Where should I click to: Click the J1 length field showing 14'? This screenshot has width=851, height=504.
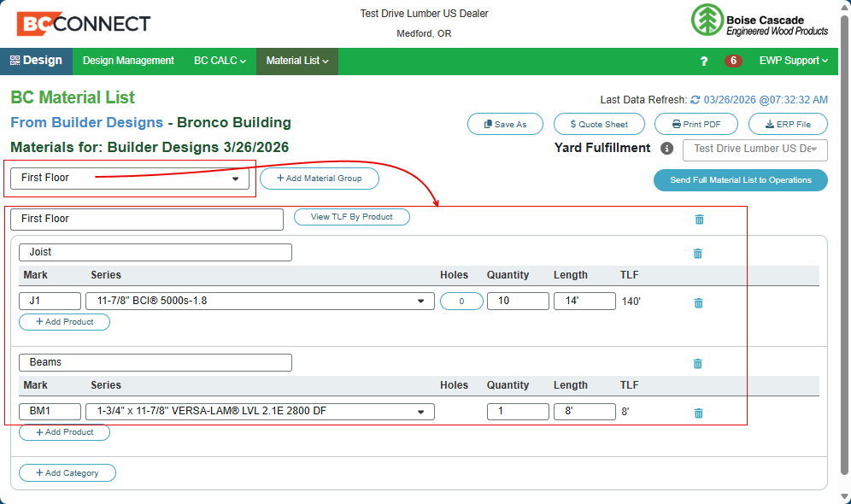[x=584, y=301]
